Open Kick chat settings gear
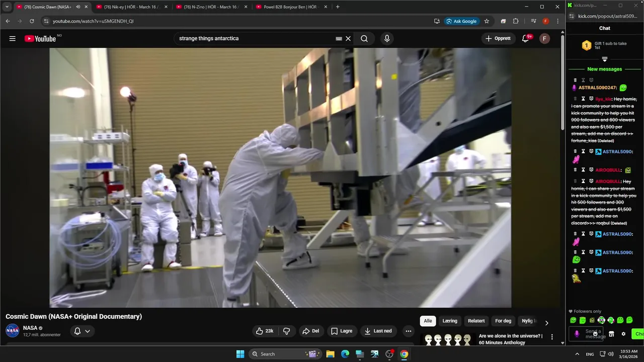 623,334
